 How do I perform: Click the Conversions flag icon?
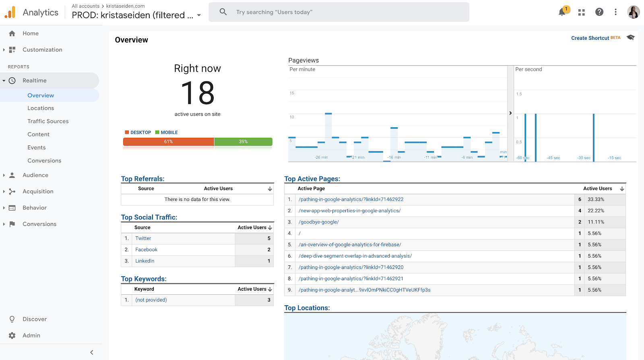coord(12,224)
